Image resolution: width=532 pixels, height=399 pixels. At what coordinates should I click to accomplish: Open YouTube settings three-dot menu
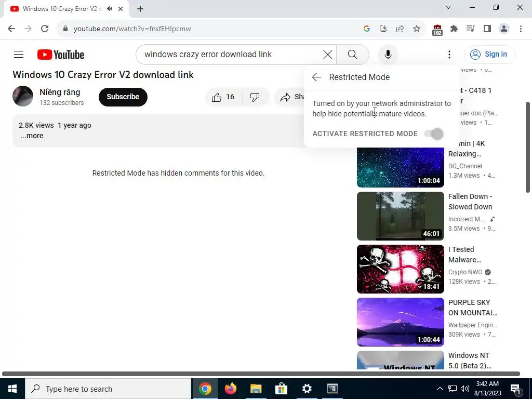449,54
